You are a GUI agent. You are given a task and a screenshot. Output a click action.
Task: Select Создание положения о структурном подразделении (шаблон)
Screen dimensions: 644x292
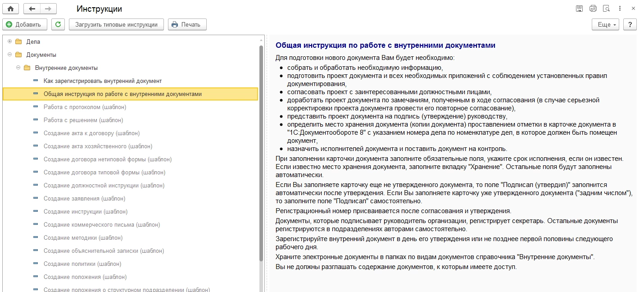127,289
